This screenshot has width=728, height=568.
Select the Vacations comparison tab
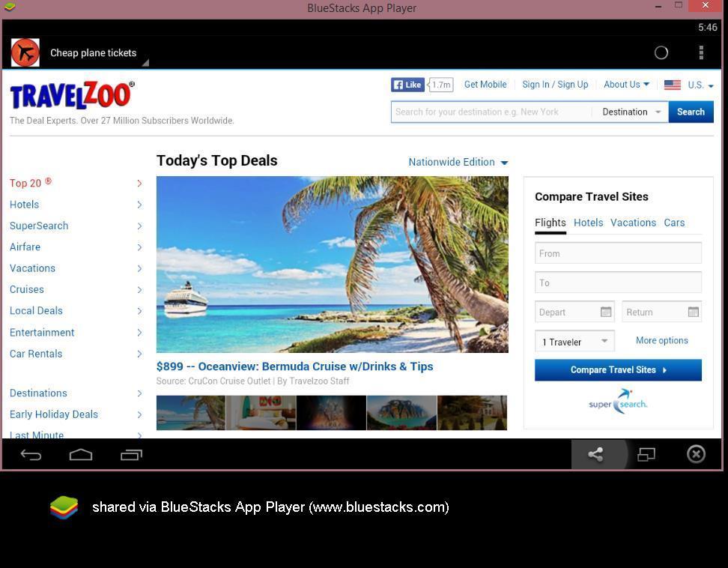[633, 223]
